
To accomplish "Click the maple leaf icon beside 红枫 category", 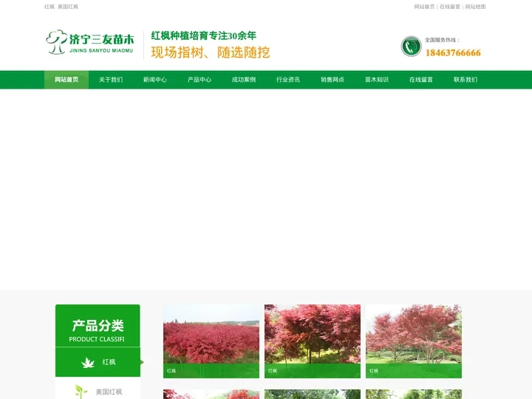I will (x=88, y=362).
